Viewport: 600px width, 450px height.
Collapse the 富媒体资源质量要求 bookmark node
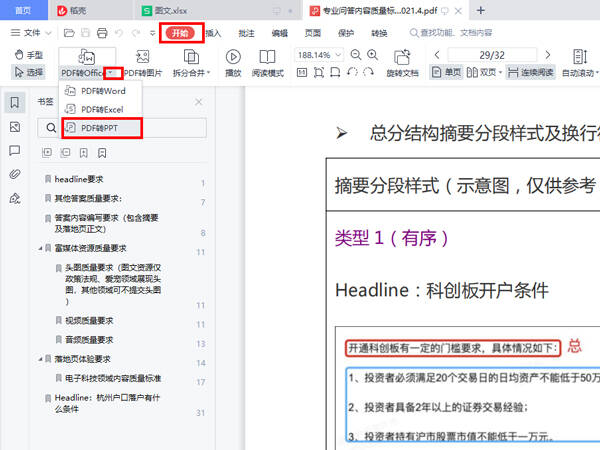(40, 248)
